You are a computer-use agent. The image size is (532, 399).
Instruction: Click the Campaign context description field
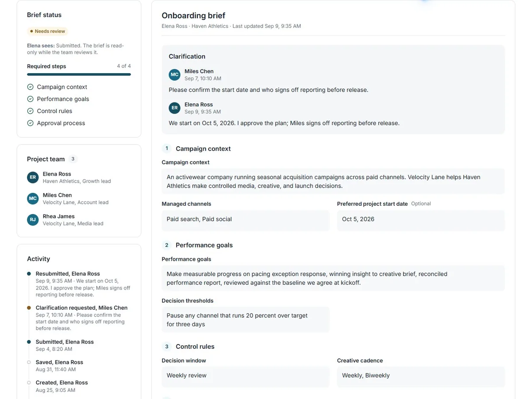point(333,181)
